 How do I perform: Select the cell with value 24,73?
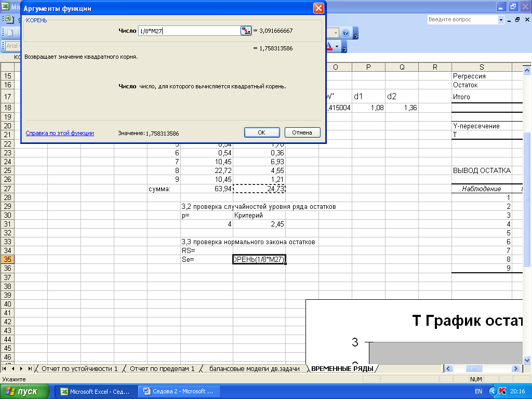click(x=259, y=189)
